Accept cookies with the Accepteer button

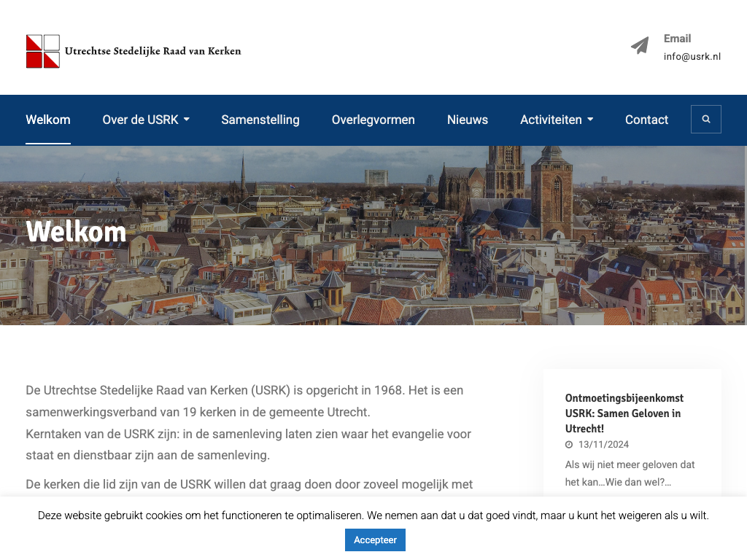(x=375, y=540)
